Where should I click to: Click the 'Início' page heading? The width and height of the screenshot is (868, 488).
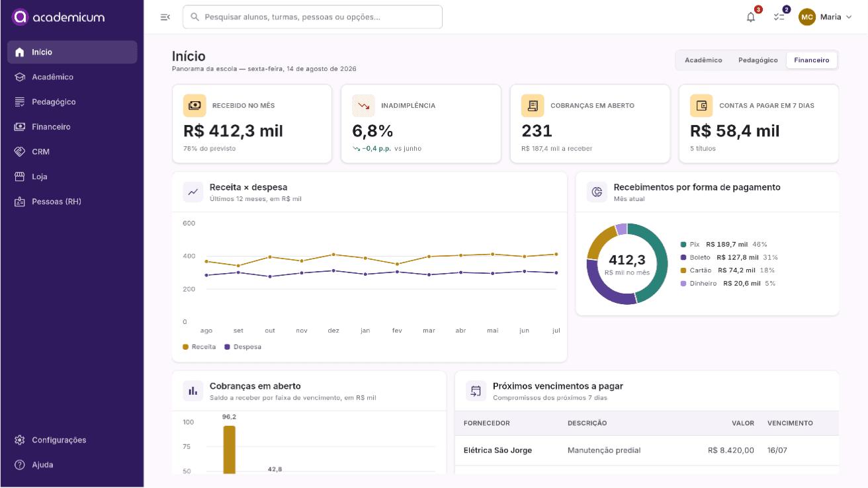[x=189, y=56]
